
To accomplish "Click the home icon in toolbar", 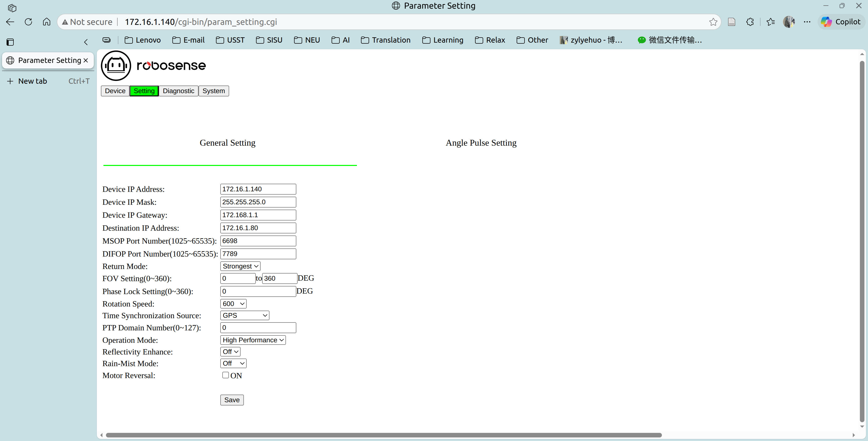I will pyautogui.click(x=46, y=22).
